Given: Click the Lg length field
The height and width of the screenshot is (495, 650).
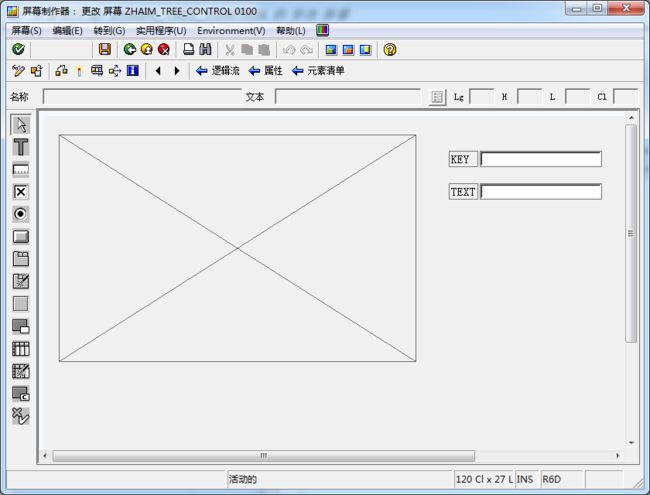Looking at the screenshot, I should click(482, 97).
